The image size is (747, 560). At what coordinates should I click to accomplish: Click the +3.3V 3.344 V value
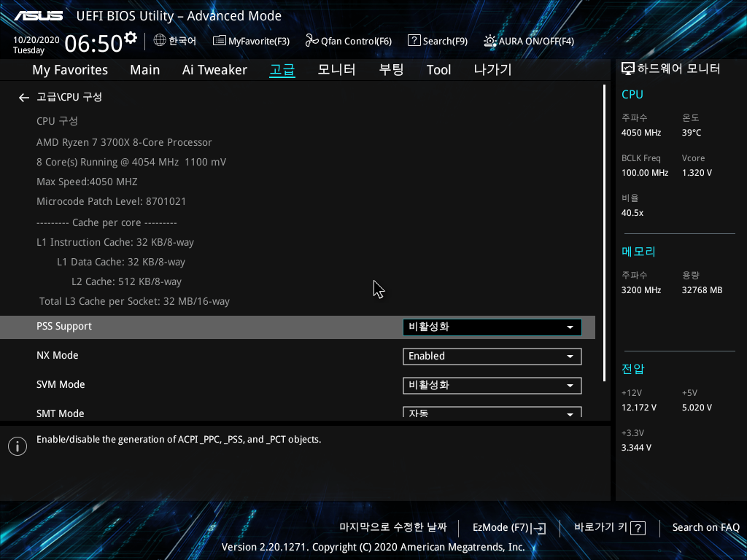coord(636,448)
